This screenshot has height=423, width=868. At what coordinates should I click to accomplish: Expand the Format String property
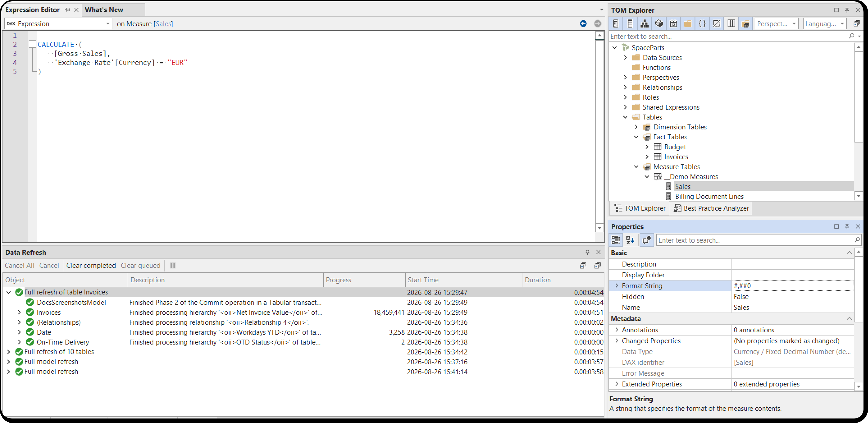click(617, 286)
